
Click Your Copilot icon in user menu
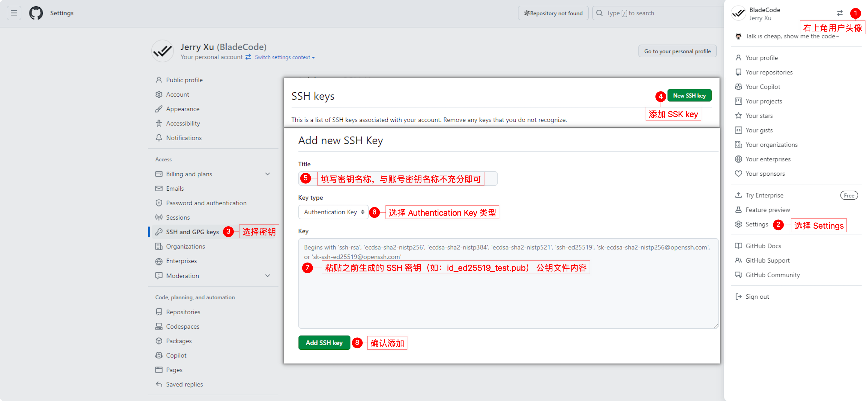[x=738, y=87]
